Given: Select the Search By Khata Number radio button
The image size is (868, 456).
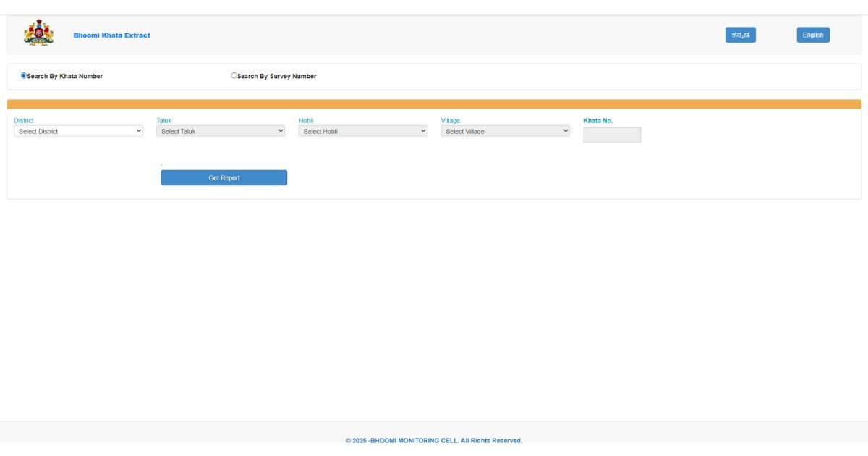Looking at the screenshot, I should pos(24,75).
